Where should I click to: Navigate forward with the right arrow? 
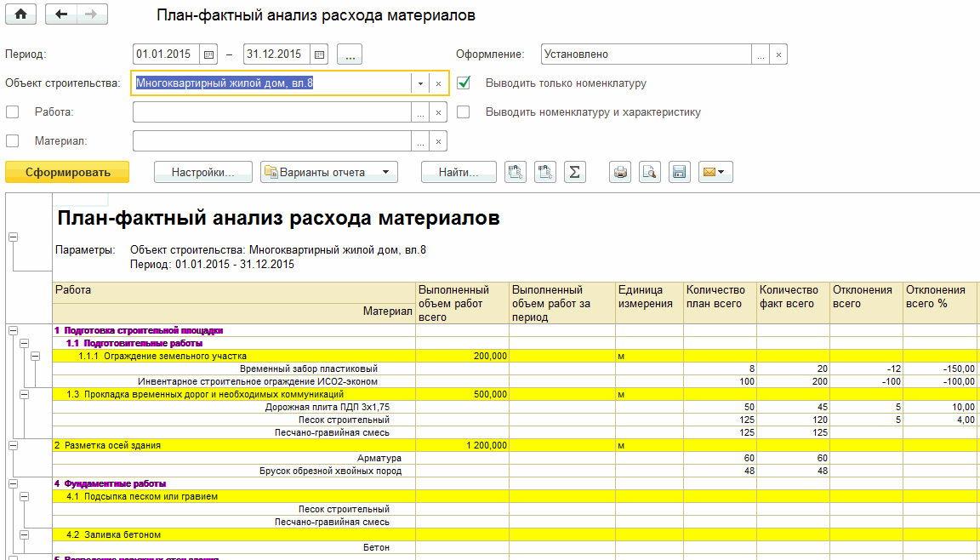pyautogui.click(x=92, y=14)
